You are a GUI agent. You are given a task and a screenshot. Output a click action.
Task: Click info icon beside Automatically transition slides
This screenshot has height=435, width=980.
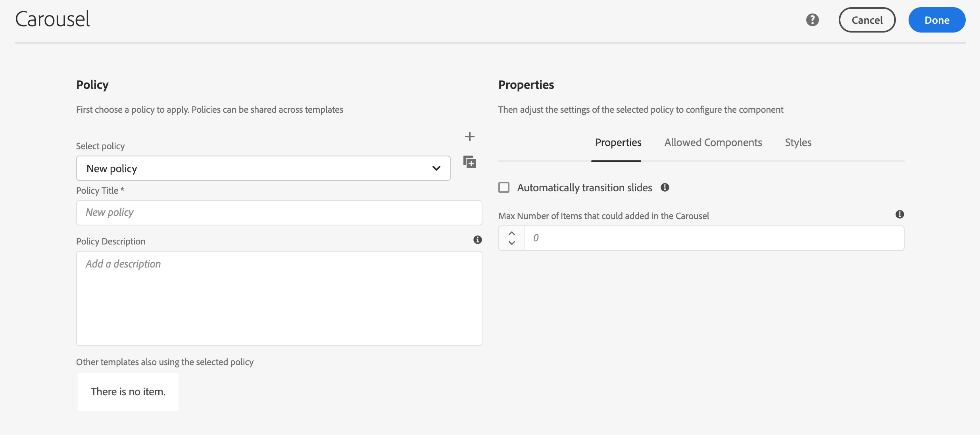pyautogui.click(x=665, y=187)
